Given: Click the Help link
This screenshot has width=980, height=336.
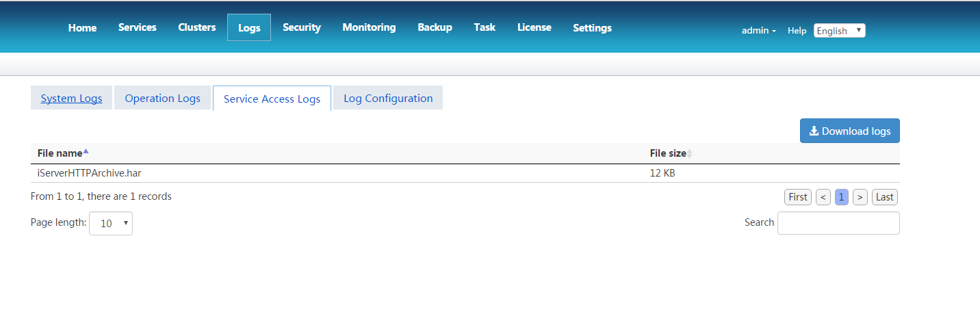Looking at the screenshot, I should point(797,31).
